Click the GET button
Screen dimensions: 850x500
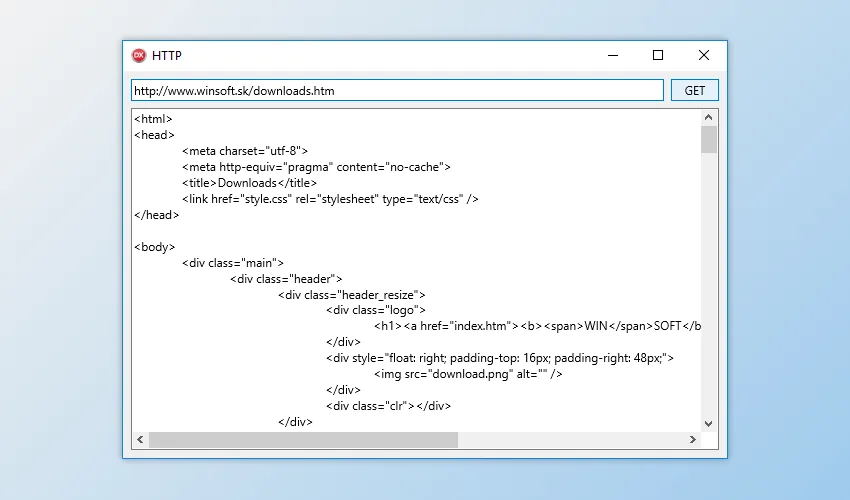[x=694, y=90]
